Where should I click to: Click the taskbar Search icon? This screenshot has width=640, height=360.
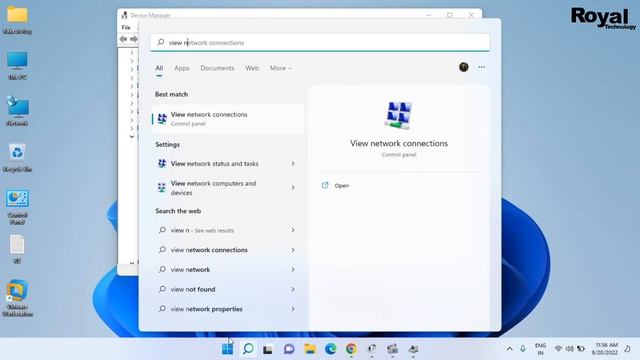[248, 349]
